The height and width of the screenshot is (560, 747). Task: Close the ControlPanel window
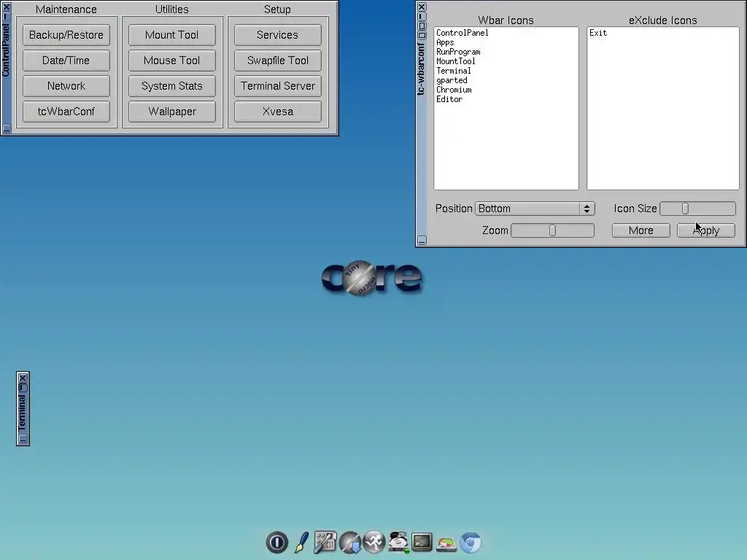(6, 7)
